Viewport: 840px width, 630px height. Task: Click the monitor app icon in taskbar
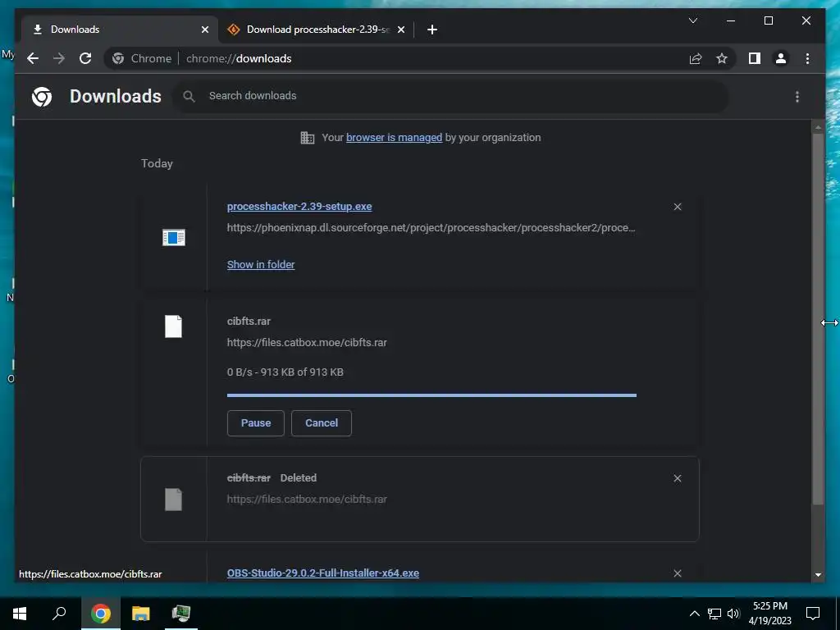coord(181,614)
